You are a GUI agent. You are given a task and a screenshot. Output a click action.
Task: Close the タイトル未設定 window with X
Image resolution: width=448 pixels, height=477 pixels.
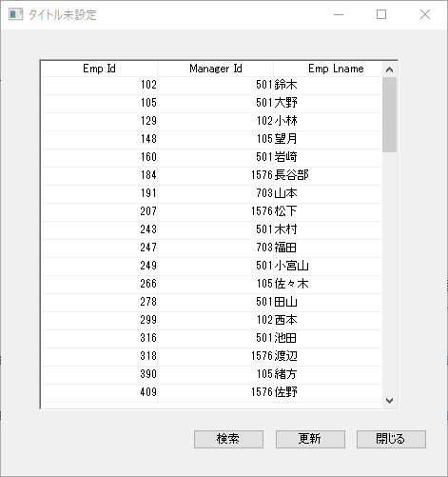click(x=425, y=14)
